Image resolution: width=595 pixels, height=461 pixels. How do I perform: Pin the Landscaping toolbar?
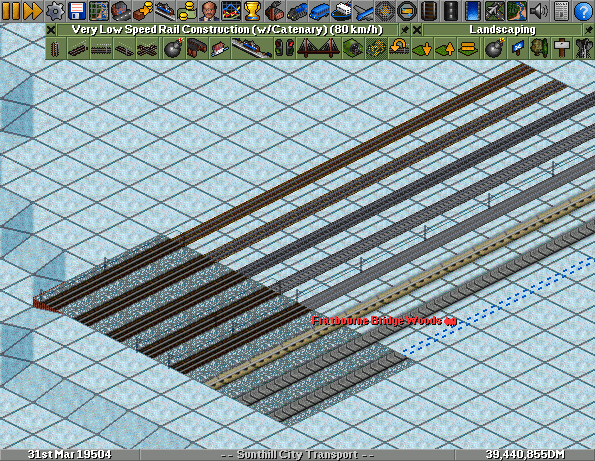pos(588,30)
